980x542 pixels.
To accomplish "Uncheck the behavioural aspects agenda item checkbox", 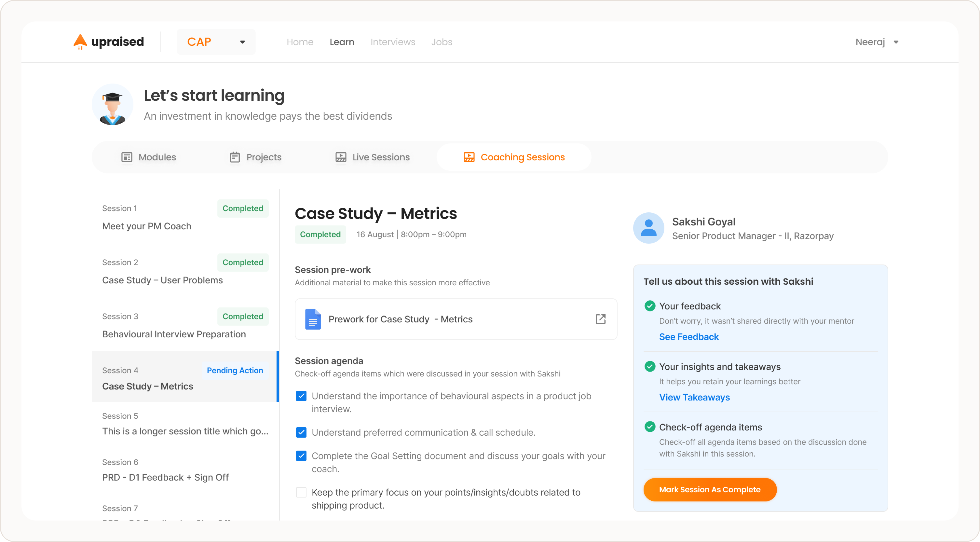I will point(301,396).
